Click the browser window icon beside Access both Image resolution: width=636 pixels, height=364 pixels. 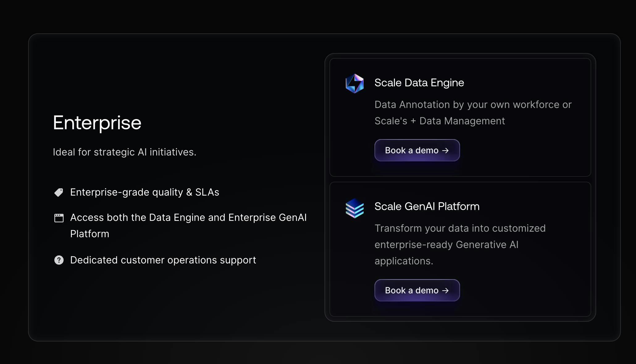click(x=59, y=218)
